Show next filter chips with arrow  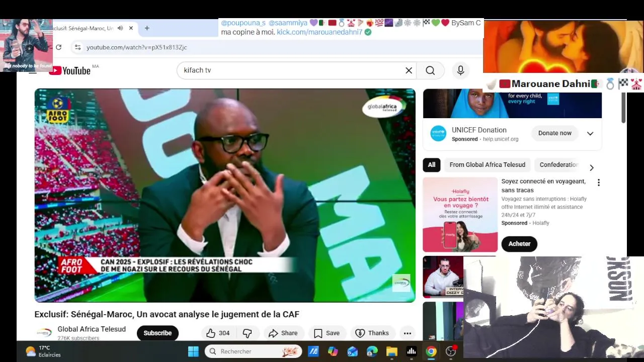[x=592, y=167]
